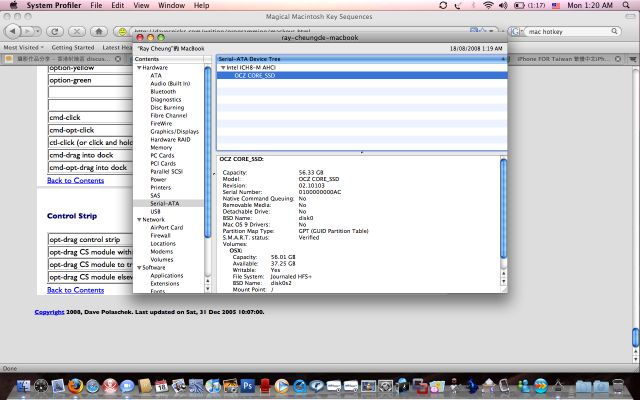
Task: Click the smiley face toolbar icon in Firefox
Action: coord(122,31)
